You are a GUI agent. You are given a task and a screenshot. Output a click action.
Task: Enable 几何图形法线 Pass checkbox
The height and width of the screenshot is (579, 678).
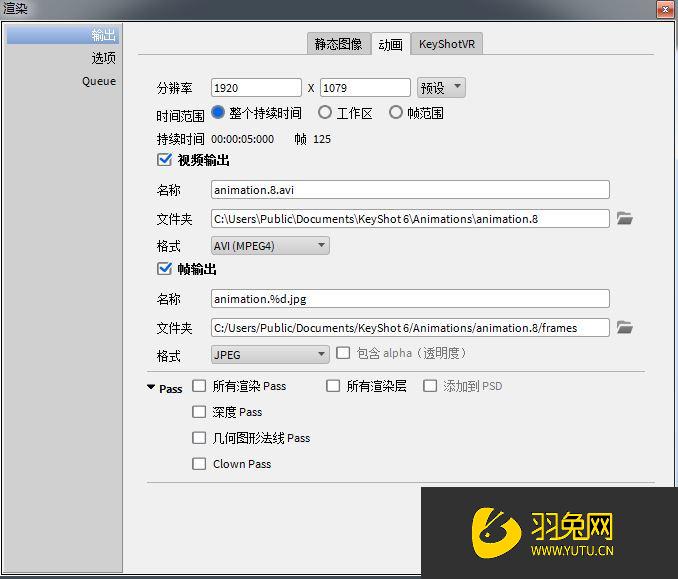199,438
